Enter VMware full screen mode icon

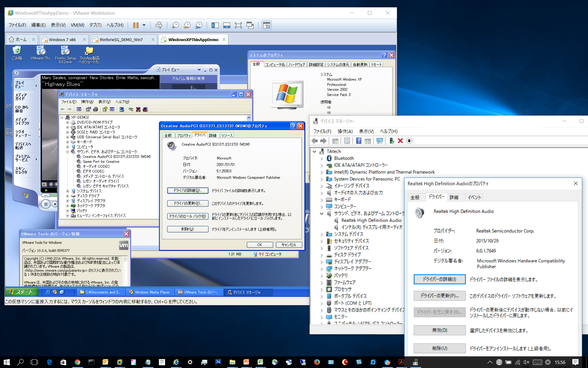point(238,25)
